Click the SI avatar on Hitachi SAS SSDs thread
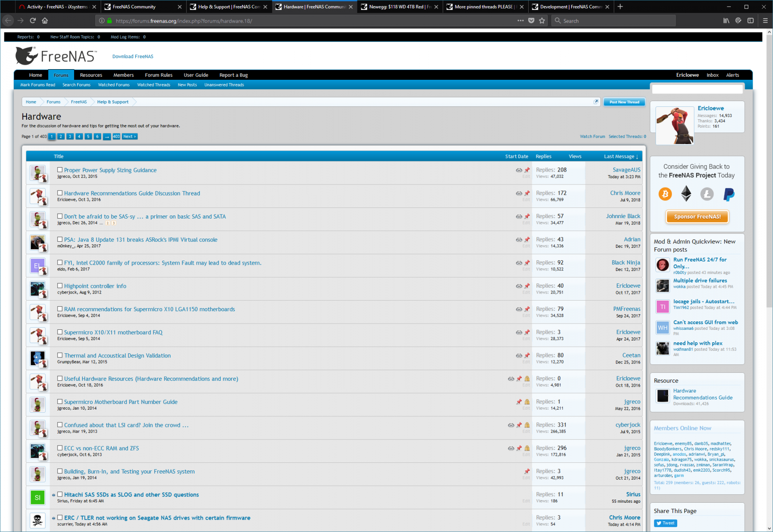The height and width of the screenshot is (532, 773). [38, 497]
